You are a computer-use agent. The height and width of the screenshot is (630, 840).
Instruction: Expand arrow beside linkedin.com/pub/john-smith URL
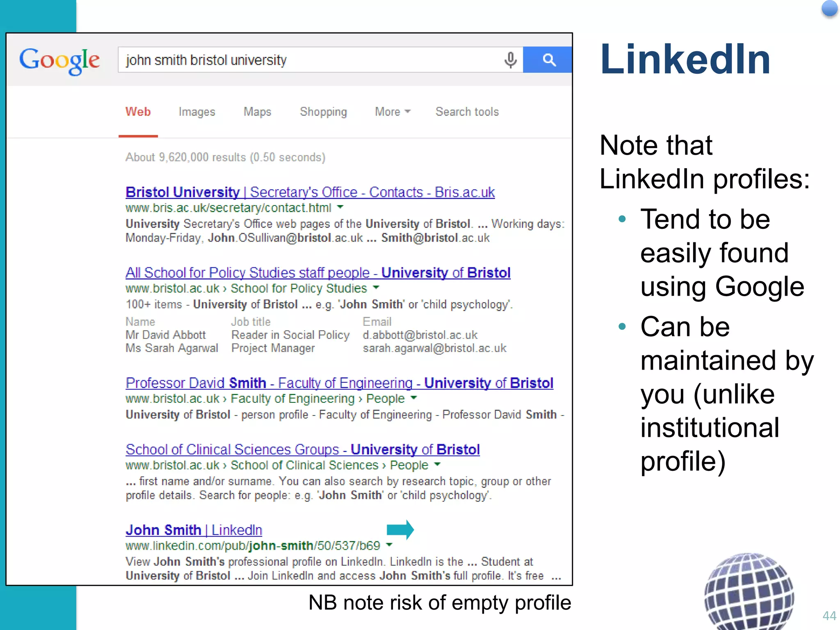click(390, 545)
